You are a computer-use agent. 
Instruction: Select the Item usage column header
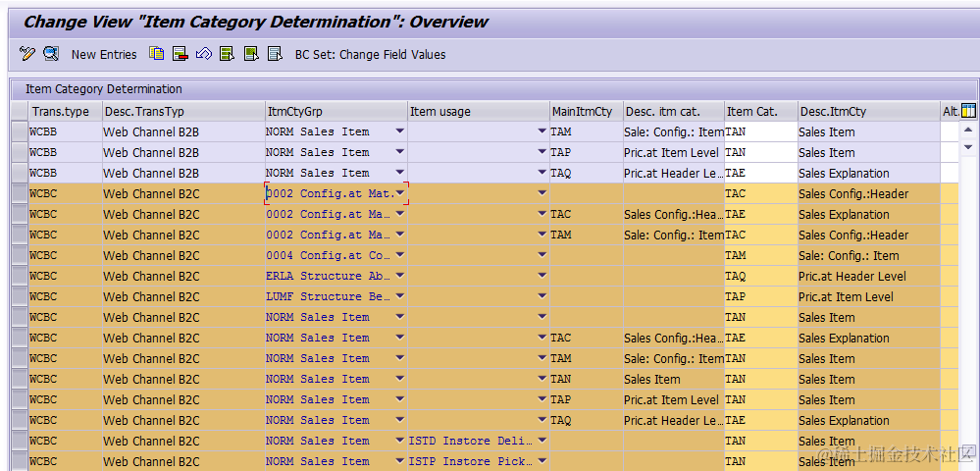click(479, 111)
